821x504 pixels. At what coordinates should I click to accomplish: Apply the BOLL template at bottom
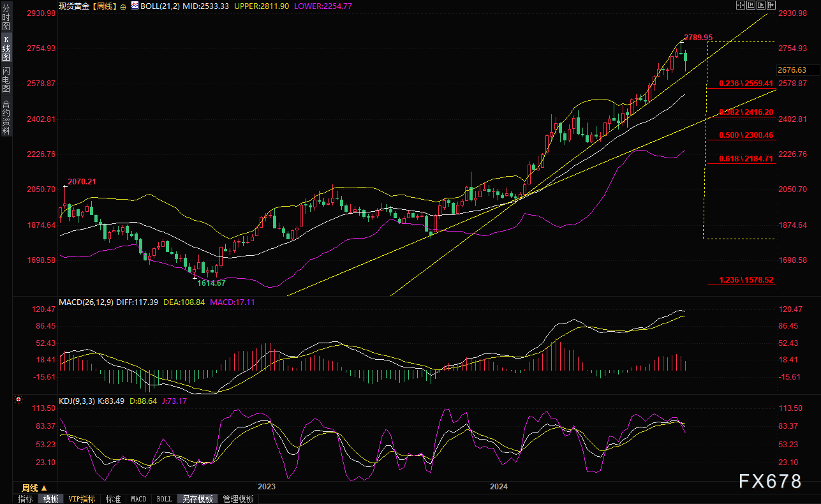coord(164,499)
